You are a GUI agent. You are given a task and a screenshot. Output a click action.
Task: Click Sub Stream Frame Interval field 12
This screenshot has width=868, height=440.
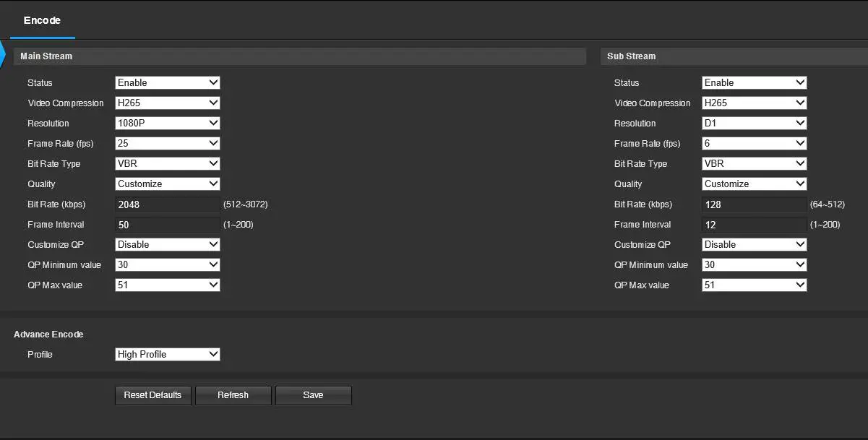[x=755, y=225]
